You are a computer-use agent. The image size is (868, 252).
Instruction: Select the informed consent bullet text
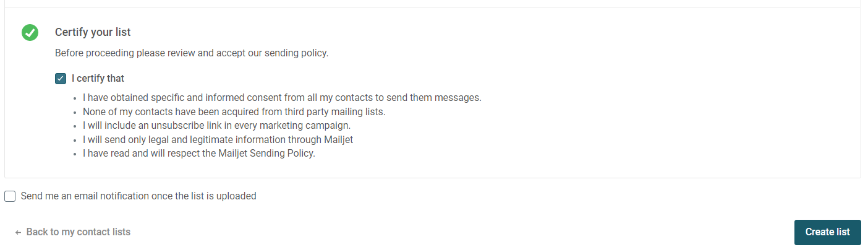pos(282,98)
